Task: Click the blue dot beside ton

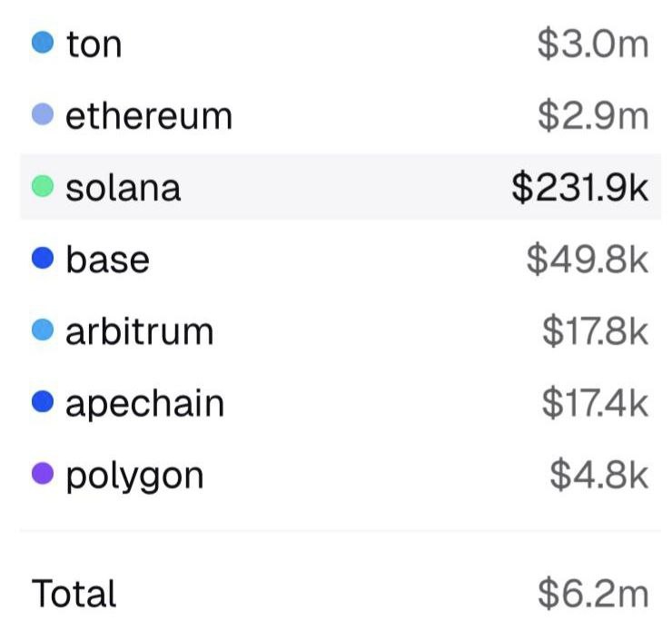Action: click(43, 43)
